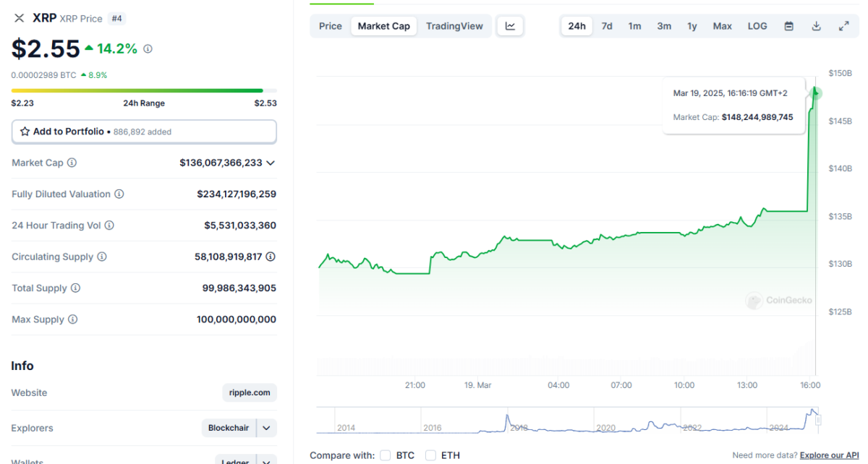Toggle the LOG scale option
This screenshot has width=868, height=464.
pos(757,26)
